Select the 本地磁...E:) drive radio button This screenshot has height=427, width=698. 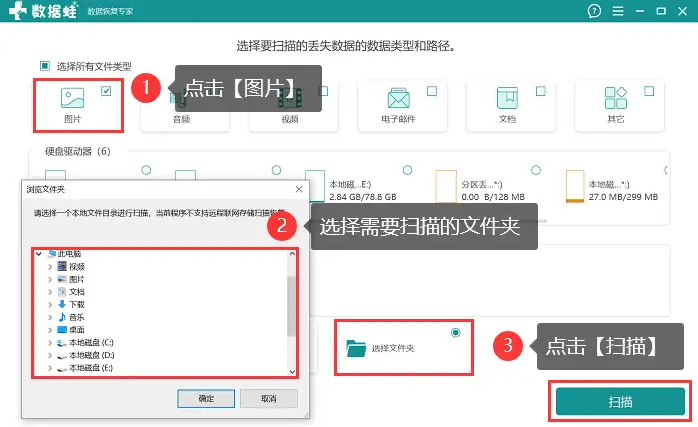tap(407, 170)
